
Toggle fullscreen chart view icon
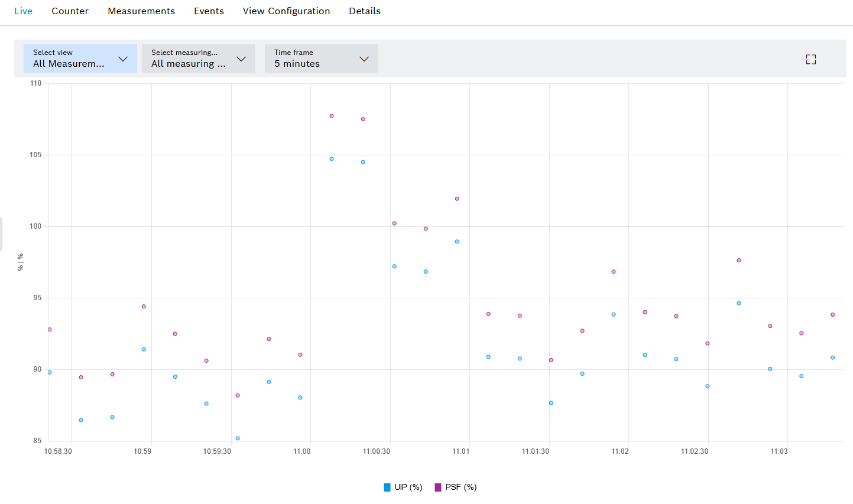[811, 59]
